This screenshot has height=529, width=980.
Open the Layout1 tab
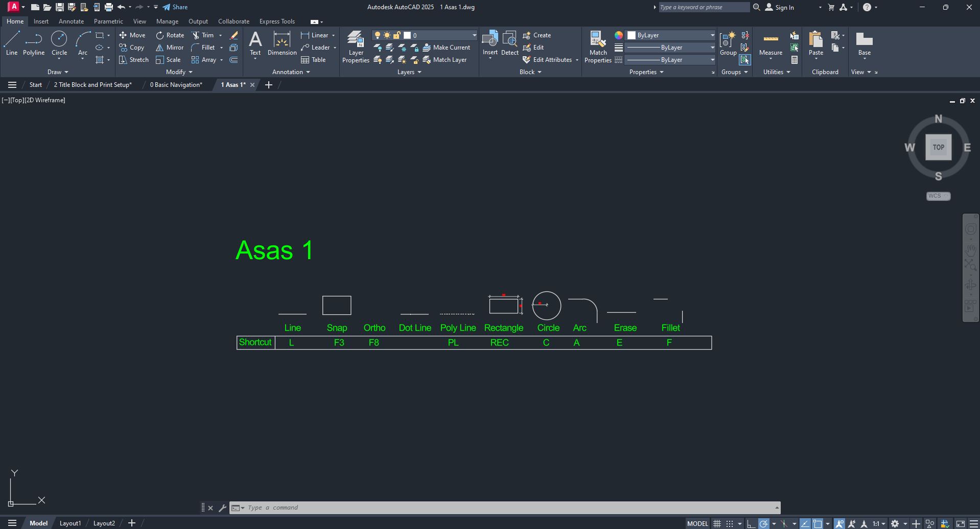pyautogui.click(x=70, y=523)
